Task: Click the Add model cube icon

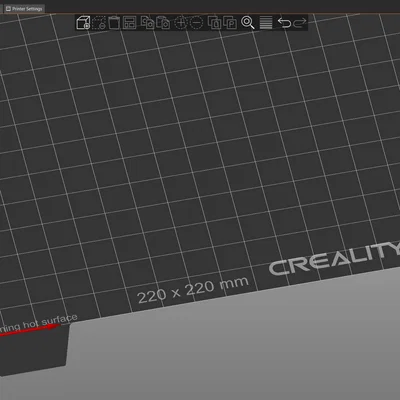Action: tap(83, 23)
